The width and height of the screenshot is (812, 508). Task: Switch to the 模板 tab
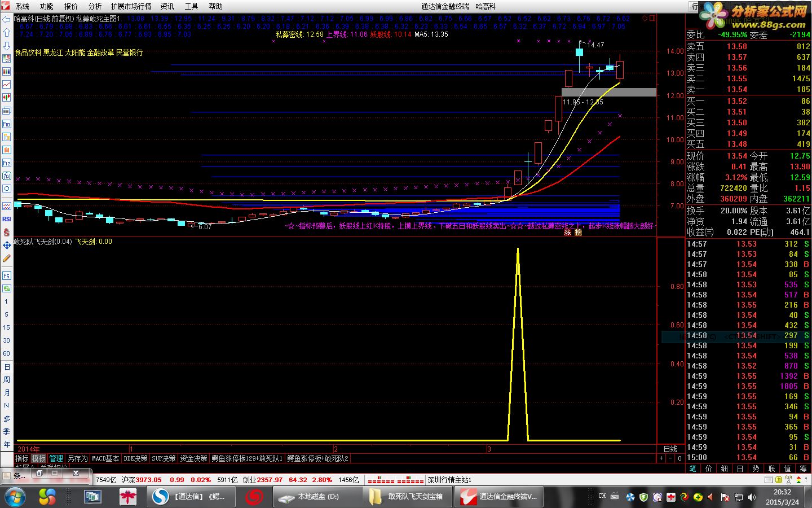[39, 458]
